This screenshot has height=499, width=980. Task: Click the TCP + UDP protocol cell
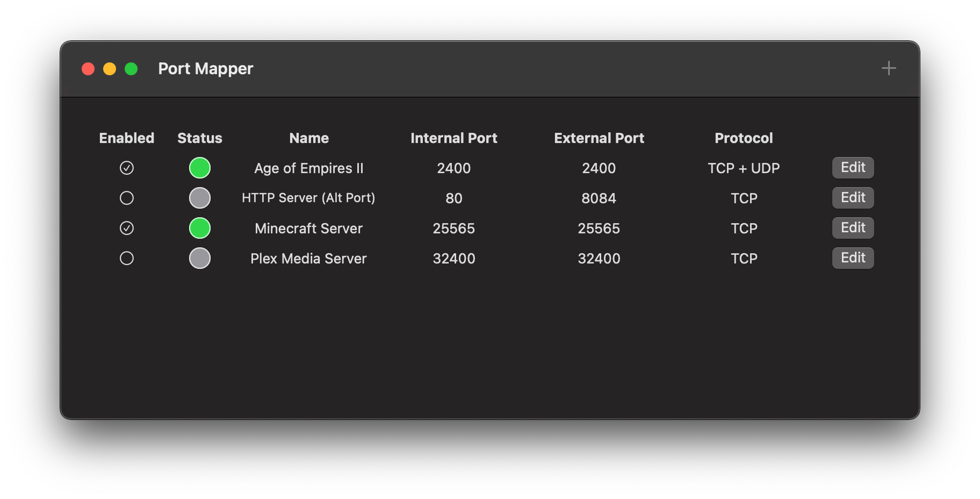[744, 168]
